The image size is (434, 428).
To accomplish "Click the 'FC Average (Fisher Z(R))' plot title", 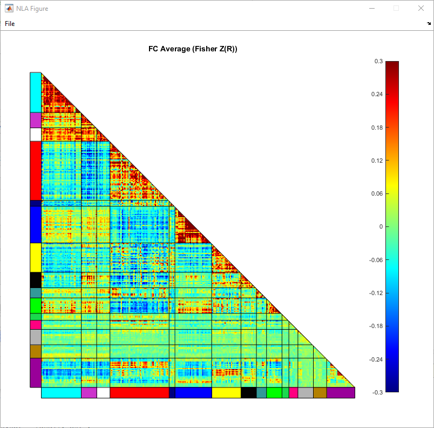I will [x=193, y=49].
